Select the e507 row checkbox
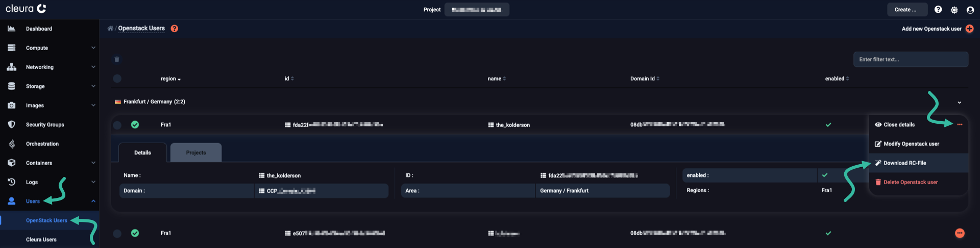Image resolution: width=980 pixels, height=248 pixels. click(117, 233)
